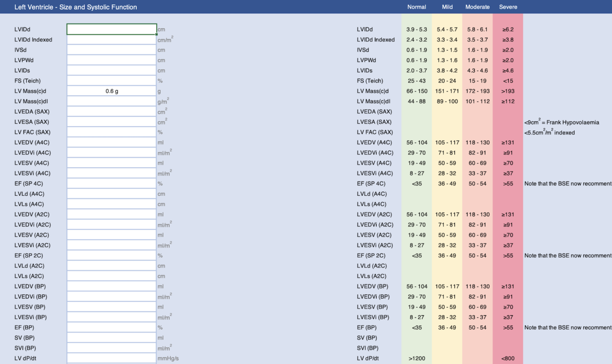
Task: Select the LVIDd Indexed input field
Action: tap(111, 40)
